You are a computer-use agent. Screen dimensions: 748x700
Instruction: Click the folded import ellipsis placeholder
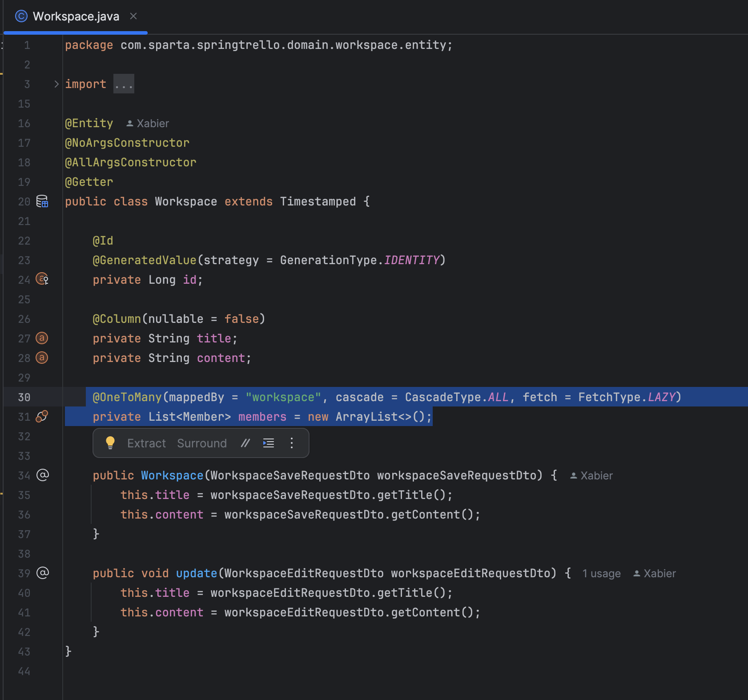(x=124, y=84)
